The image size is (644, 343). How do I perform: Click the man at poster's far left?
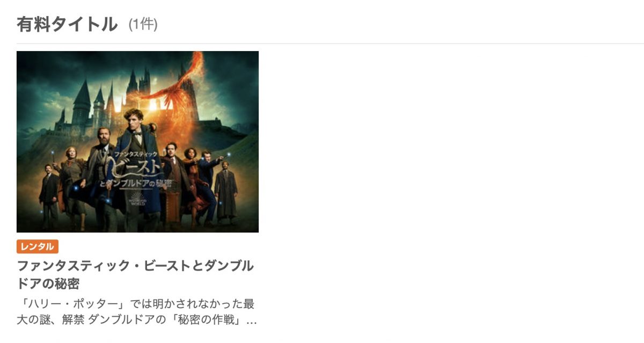pos(48,196)
